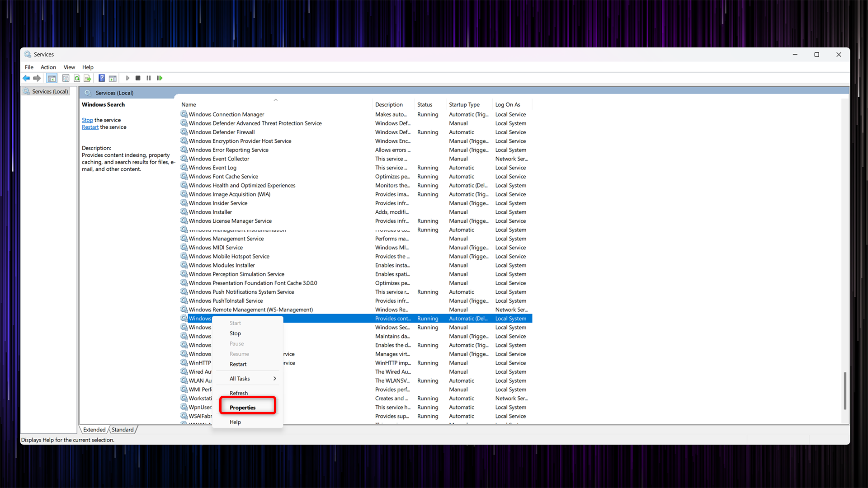Viewport: 868px width, 488px height.
Task: Select the Windows Event Collector row
Action: coord(356,159)
